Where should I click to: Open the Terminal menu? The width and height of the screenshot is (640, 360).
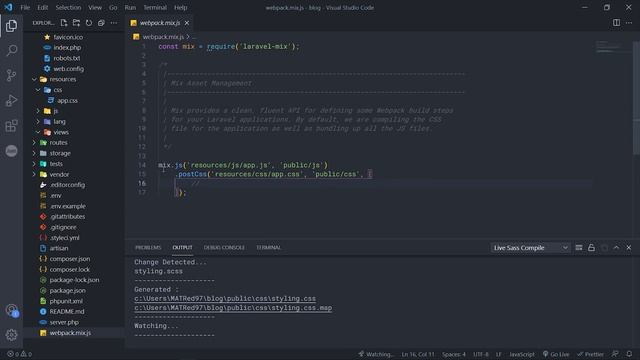click(155, 7)
